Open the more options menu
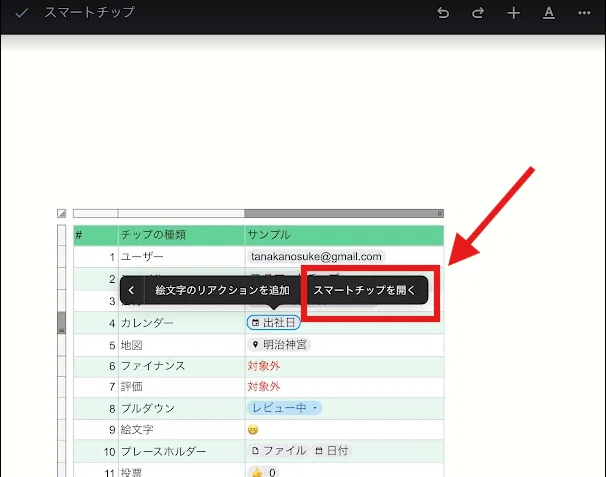The height and width of the screenshot is (477, 606). click(x=584, y=13)
